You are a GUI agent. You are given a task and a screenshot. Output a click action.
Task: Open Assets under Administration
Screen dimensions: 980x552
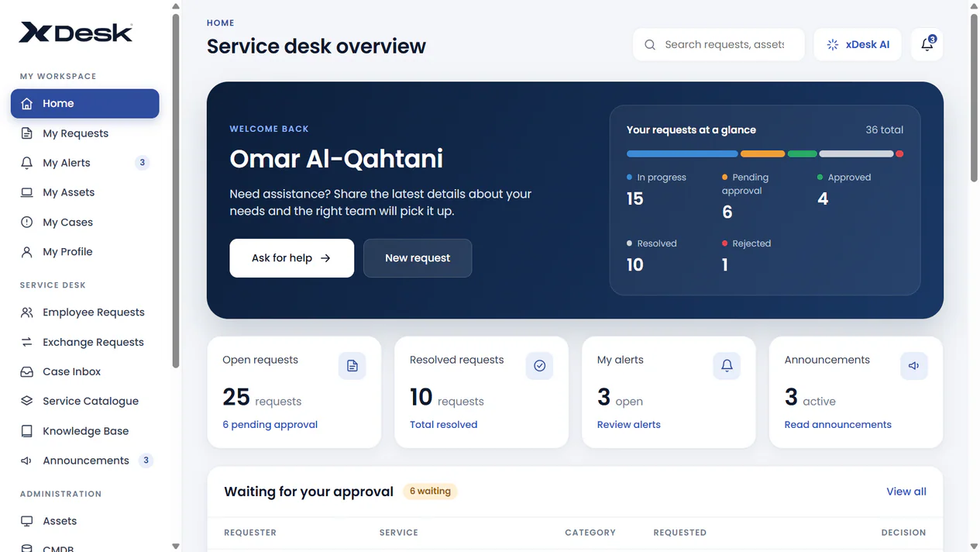pyautogui.click(x=85, y=521)
